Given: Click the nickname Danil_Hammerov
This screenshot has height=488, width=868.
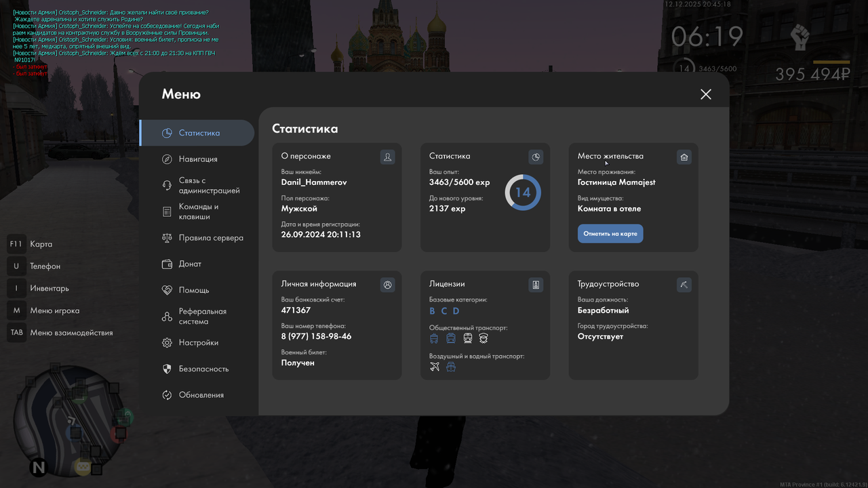Looking at the screenshot, I should pyautogui.click(x=314, y=182).
